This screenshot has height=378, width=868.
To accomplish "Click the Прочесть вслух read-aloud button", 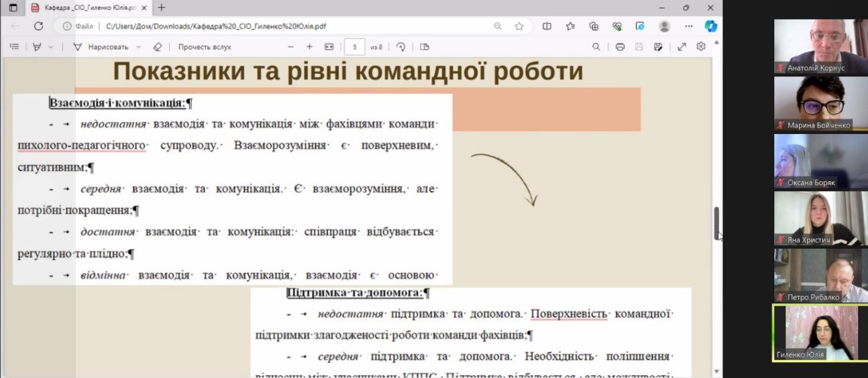I will (205, 47).
